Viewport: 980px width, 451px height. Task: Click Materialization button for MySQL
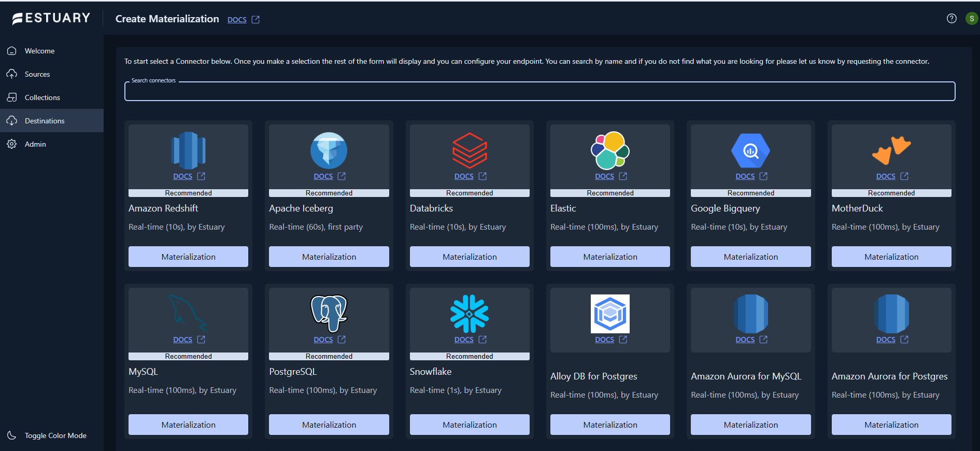188,425
